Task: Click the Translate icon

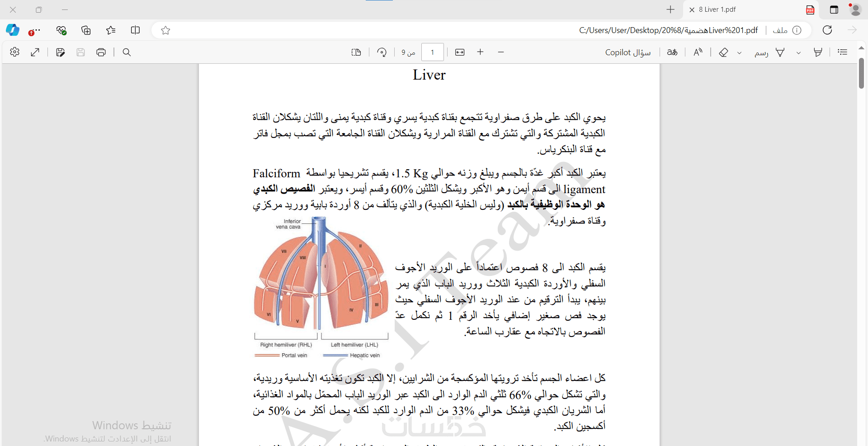Action: (x=672, y=52)
